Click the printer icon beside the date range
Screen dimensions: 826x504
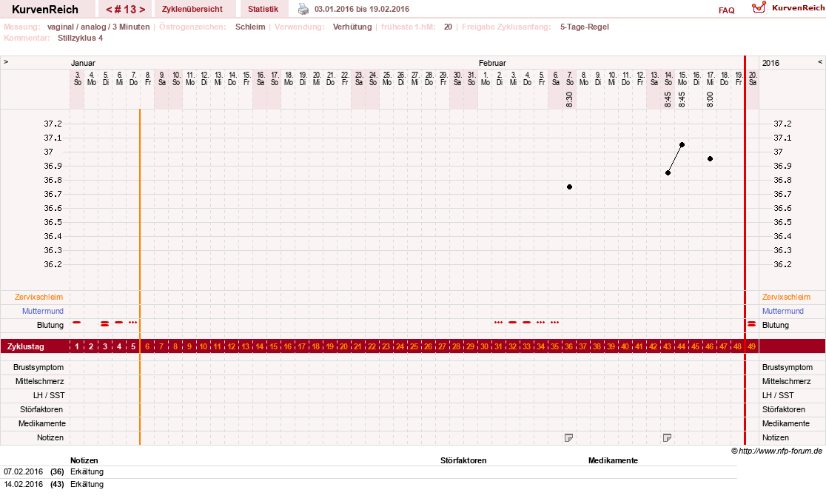[303, 9]
